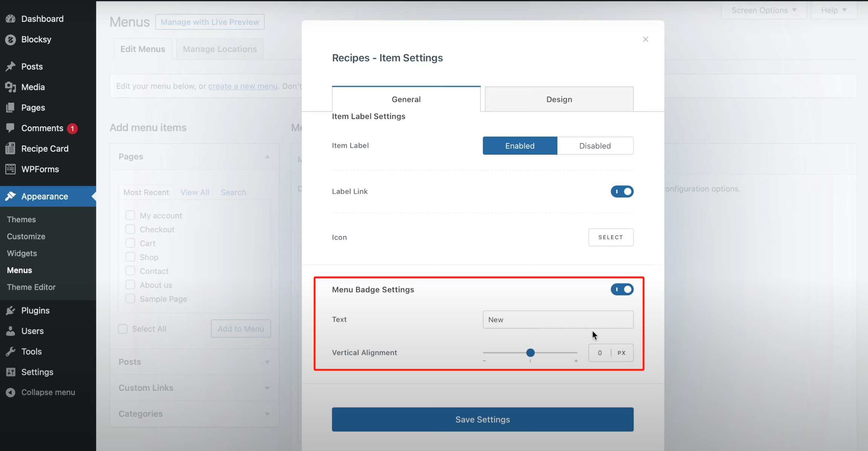Open the Screen Options dropdown
The width and height of the screenshot is (868, 451).
[764, 10]
